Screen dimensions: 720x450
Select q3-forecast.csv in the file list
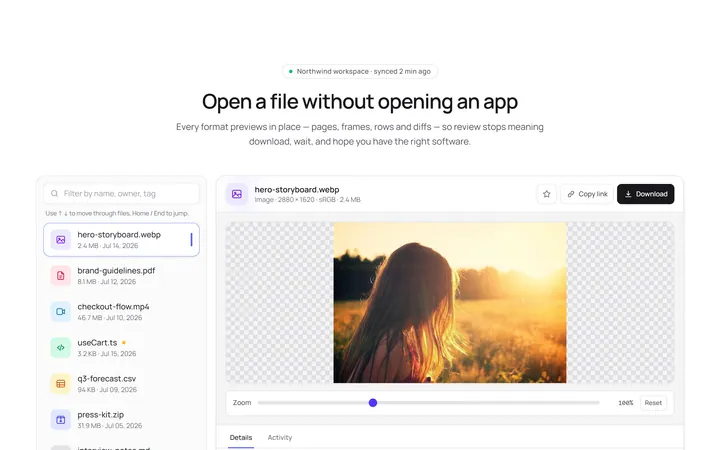pos(122,384)
